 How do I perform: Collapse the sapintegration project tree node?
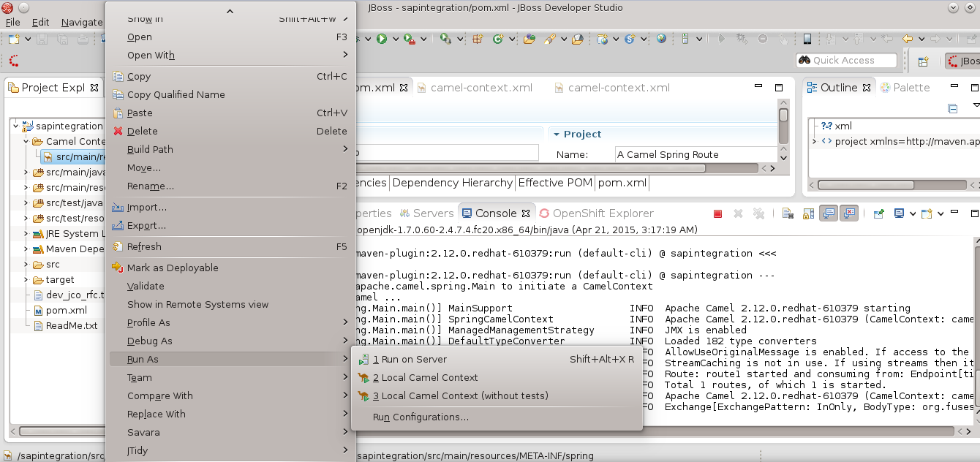coord(15,126)
